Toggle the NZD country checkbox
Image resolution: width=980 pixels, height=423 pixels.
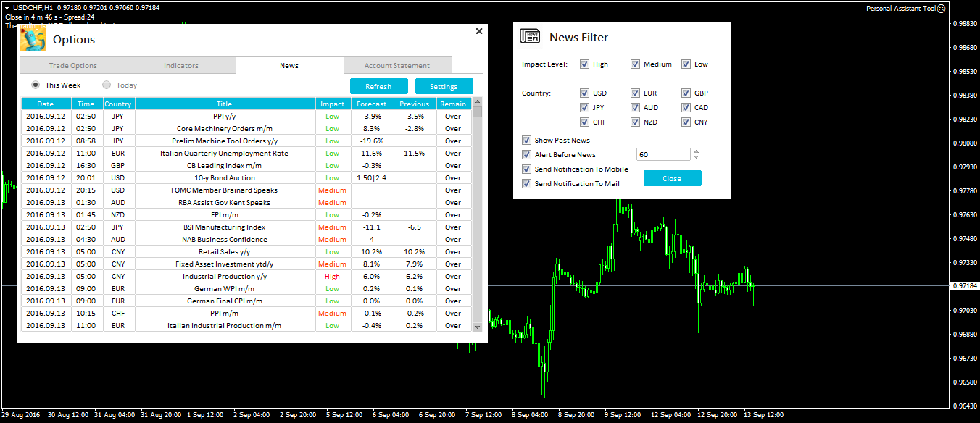[635, 122]
